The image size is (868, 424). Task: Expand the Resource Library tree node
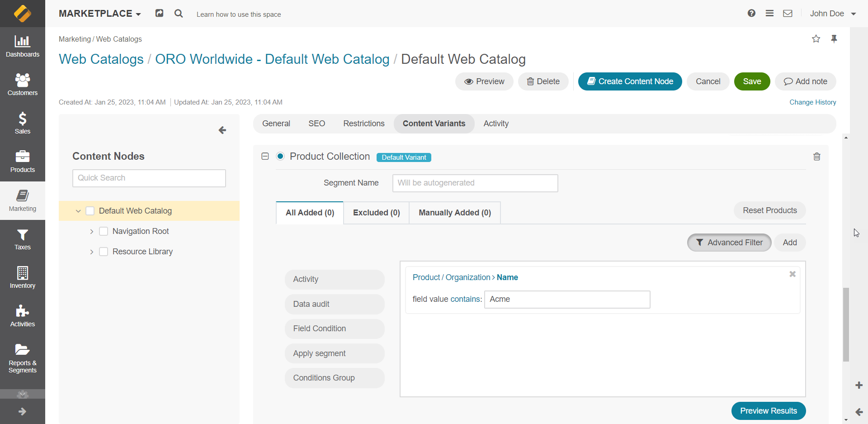(x=92, y=252)
